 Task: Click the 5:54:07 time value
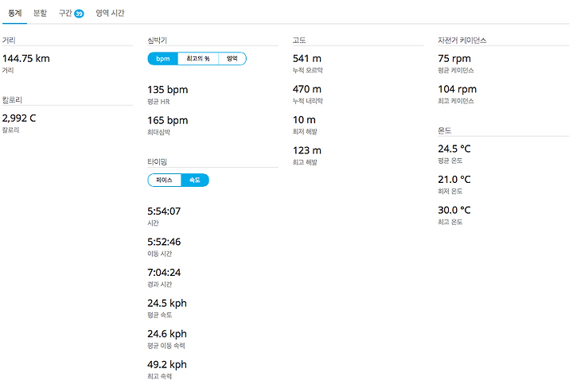pos(164,212)
